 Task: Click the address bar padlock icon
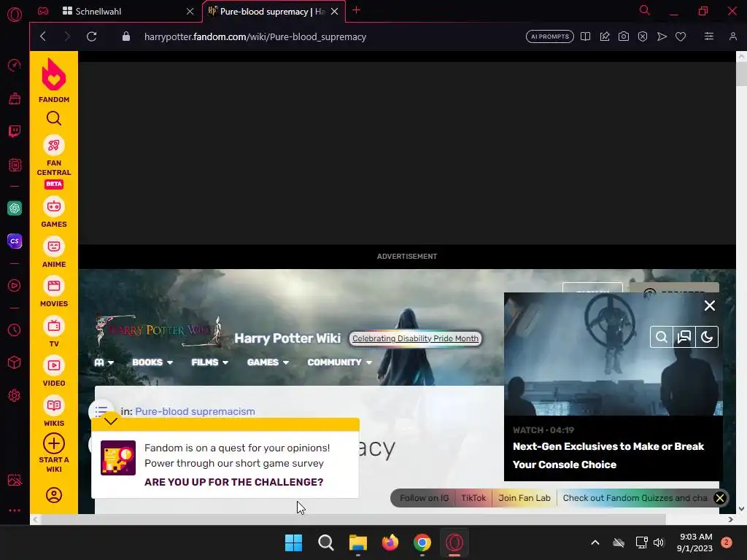(126, 36)
